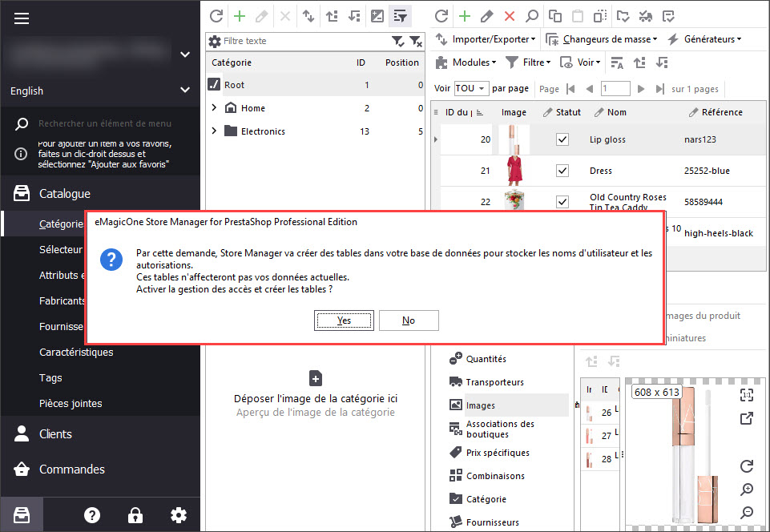This screenshot has width=770, height=532.
Task: Open the Modules dropdown
Action: tap(466, 62)
